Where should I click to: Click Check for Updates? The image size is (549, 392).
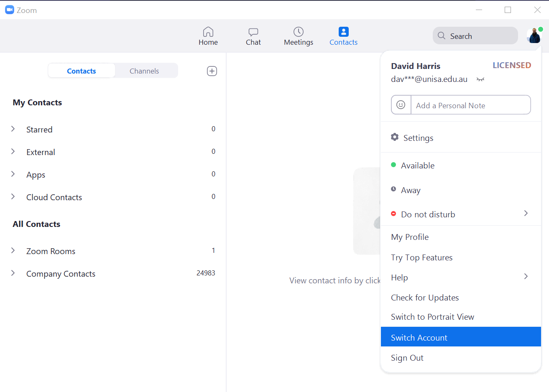point(425,298)
